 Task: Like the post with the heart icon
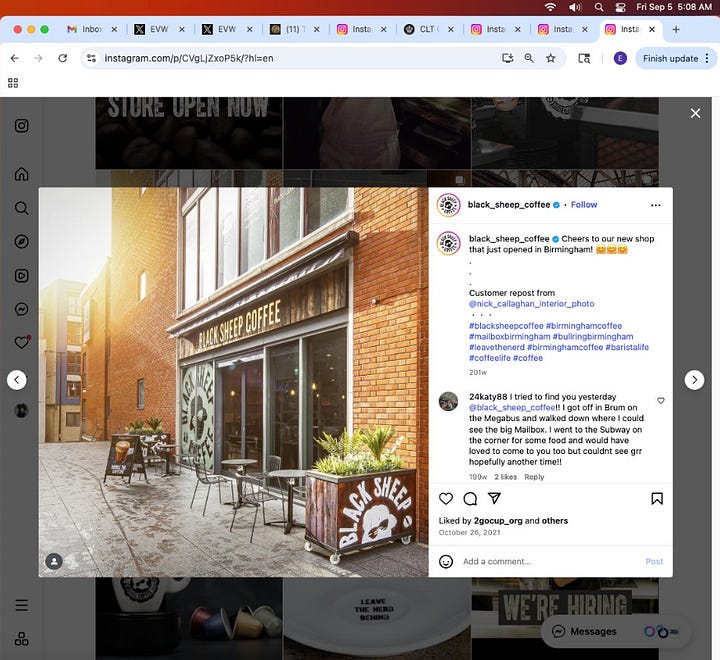446,499
